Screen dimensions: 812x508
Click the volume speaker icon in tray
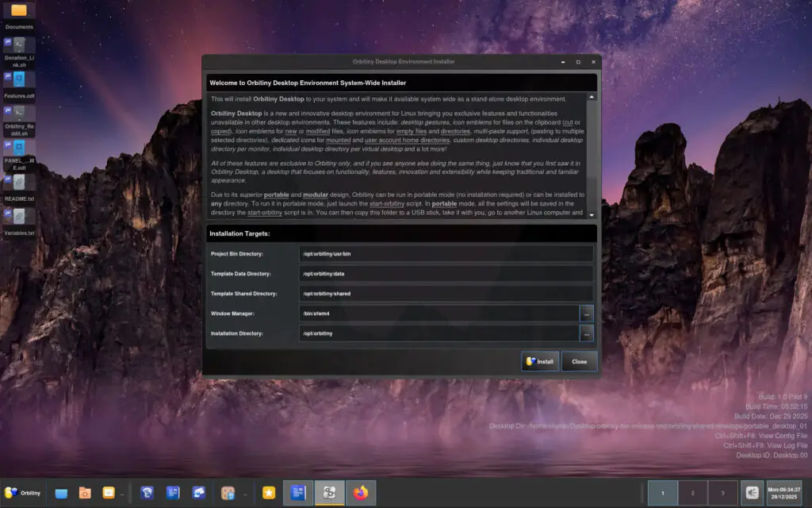click(752, 493)
